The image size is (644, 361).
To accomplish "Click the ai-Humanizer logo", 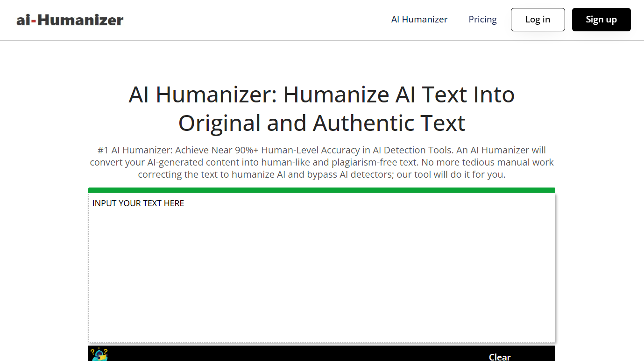I will 70,20.
